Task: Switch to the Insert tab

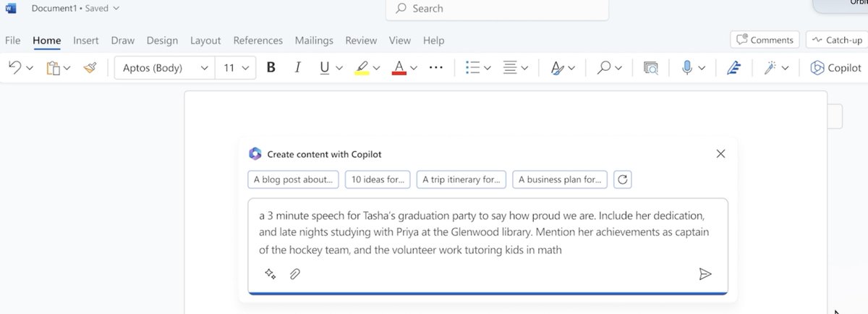Action: click(86, 41)
